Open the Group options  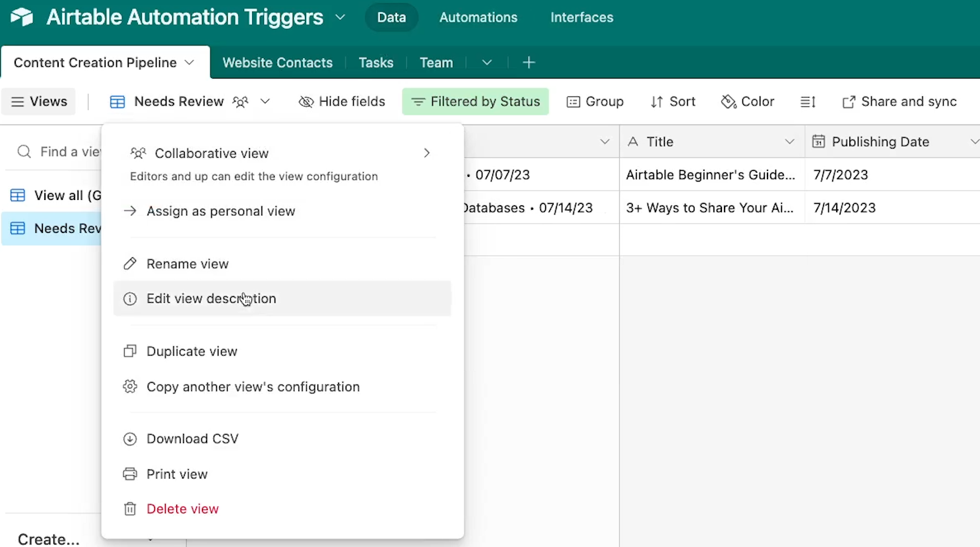[595, 102]
